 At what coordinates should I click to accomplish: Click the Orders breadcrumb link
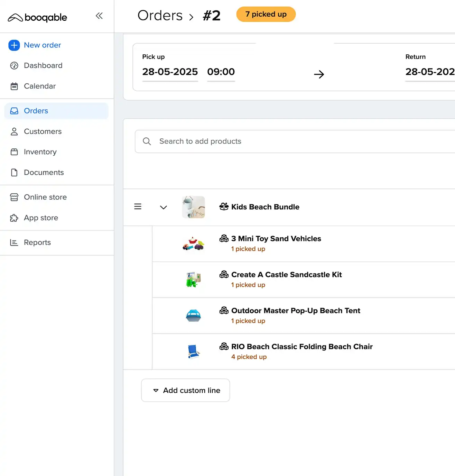(x=160, y=16)
